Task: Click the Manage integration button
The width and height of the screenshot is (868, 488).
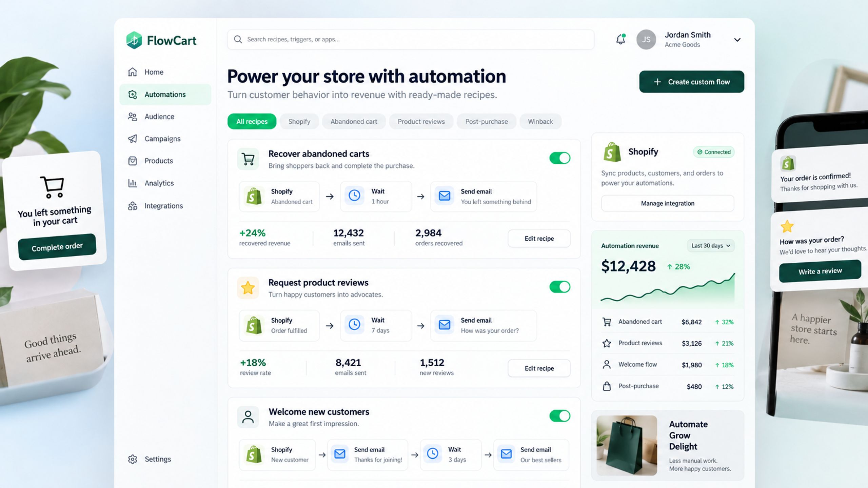Action: [x=668, y=203]
